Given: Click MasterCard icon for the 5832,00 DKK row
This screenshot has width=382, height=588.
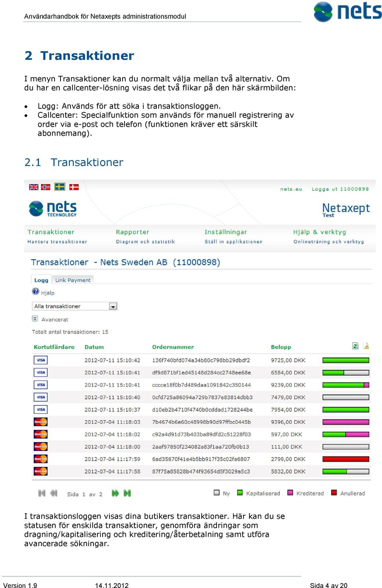Looking at the screenshot, I should pos(41,471).
